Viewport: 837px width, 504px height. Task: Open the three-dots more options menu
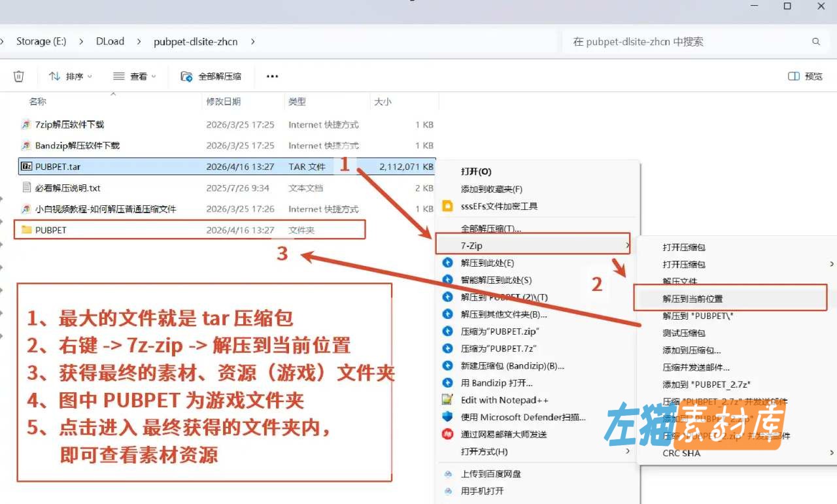(x=273, y=76)
